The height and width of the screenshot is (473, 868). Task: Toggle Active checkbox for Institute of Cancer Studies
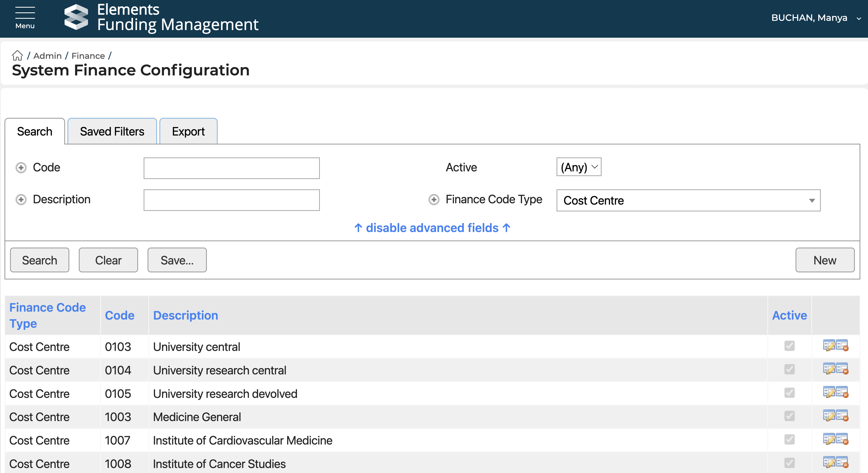pyautogui.click(x=789, y=463)
